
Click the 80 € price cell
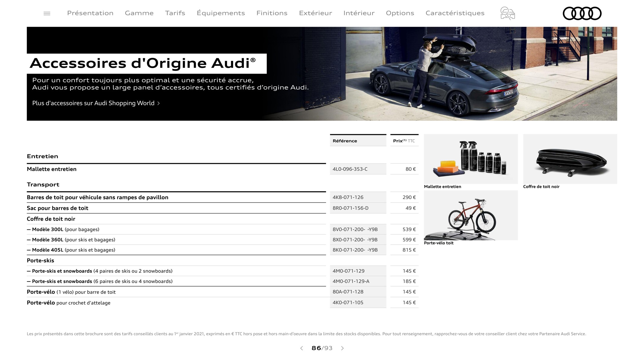[x=404, y=169]
